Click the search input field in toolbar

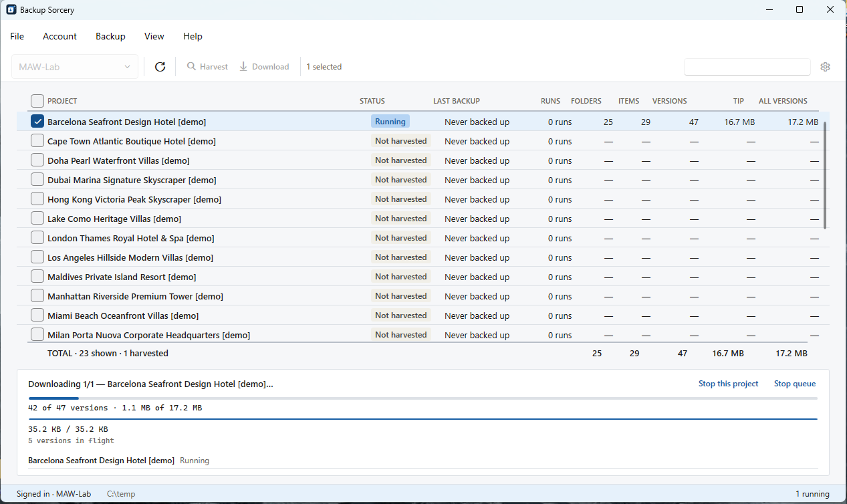747,67
